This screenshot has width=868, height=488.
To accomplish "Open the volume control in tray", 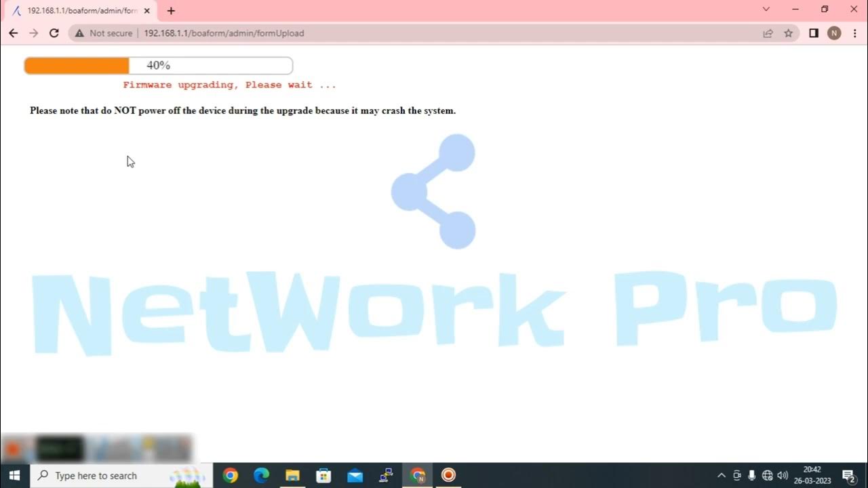I will tap(783, 475).
